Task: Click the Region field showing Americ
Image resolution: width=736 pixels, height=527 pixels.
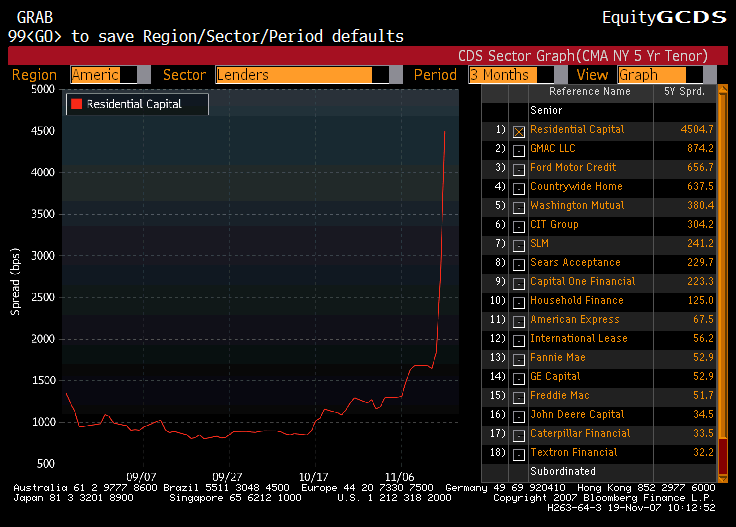Action: (x=104, y=75)
